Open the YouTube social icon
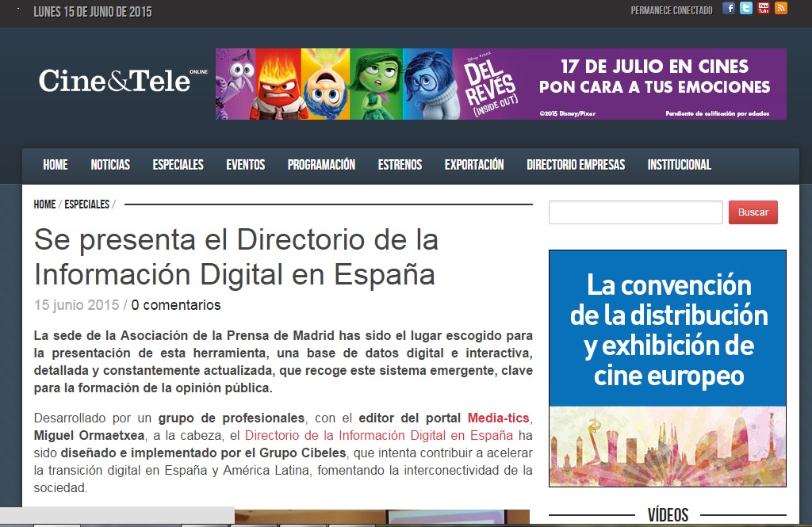Viewport: 812px width, 527px height. tap(764, 8)
